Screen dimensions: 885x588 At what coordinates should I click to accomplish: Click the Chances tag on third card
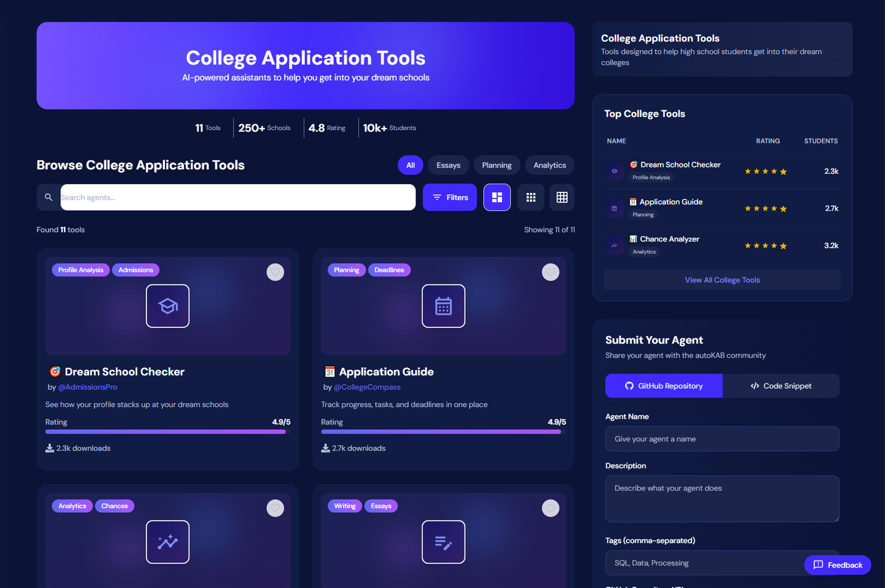[x=114, y=506]
